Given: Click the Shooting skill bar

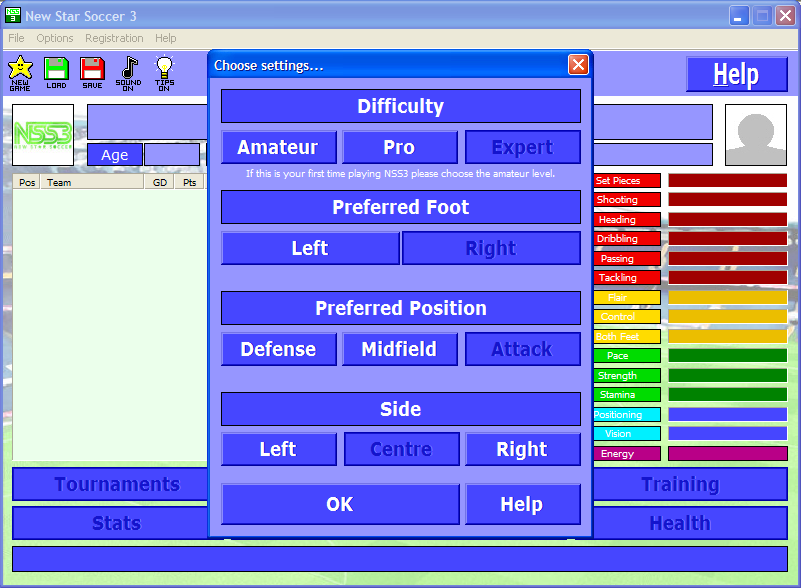Looking at the screenshot, I should [x=727, y=200].
